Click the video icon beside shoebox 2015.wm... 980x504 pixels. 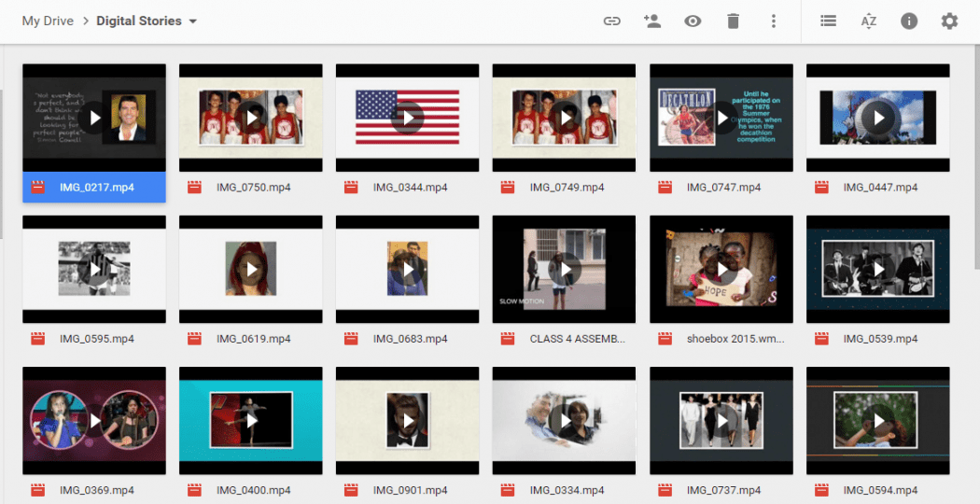pyautogui.click(x=665, y=339)
